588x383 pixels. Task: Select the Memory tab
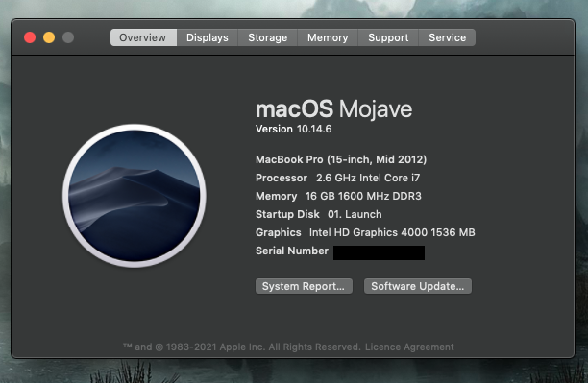(x=328, y=37)
